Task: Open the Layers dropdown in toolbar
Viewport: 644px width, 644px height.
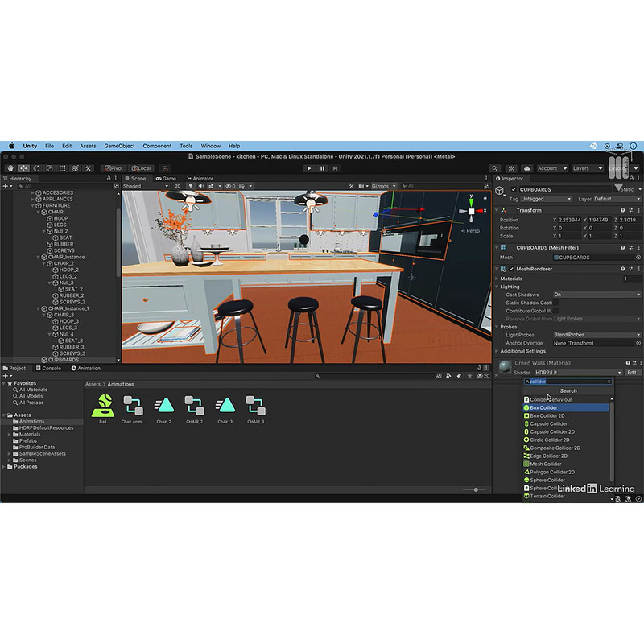Action: point(585,168)
